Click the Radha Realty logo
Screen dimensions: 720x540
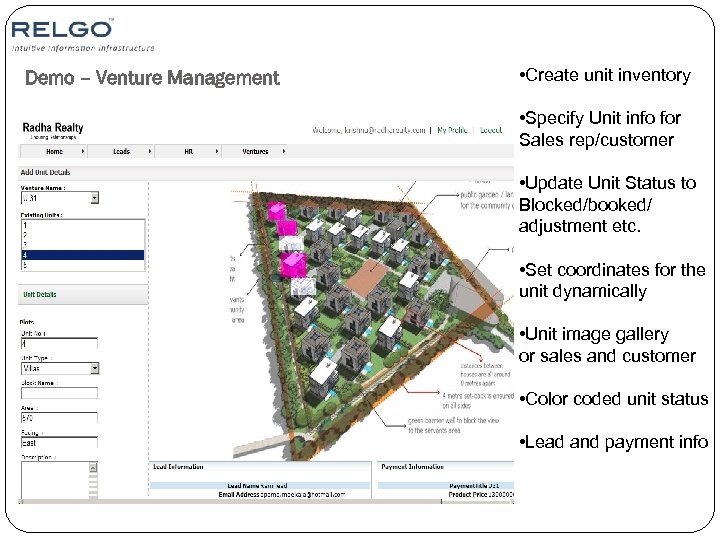tap(53, 130)
